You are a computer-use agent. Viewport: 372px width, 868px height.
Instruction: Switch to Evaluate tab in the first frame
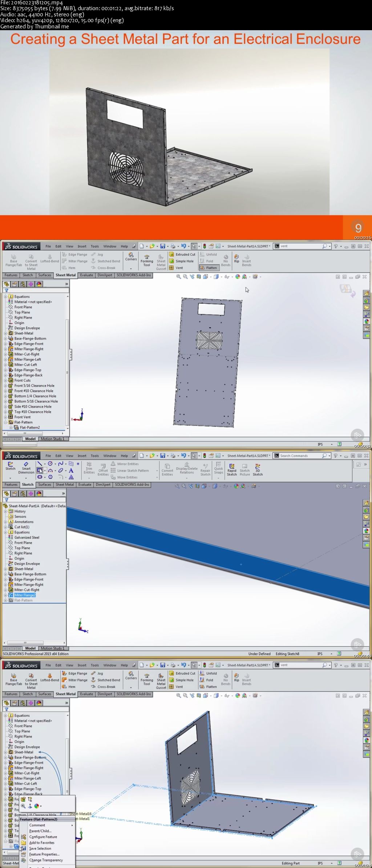86,275
